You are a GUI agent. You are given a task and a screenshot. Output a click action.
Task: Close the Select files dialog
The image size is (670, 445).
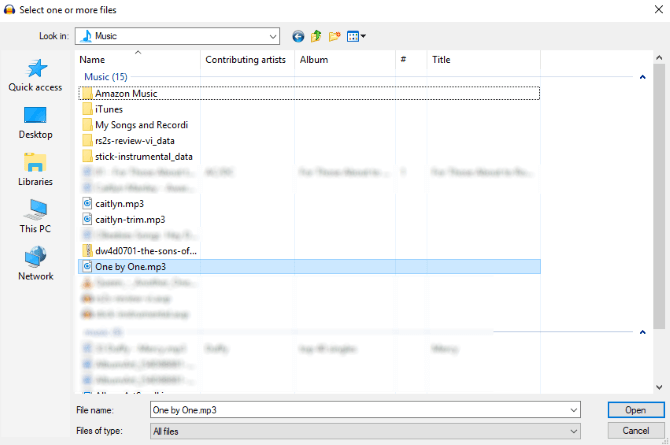(658, 9)
